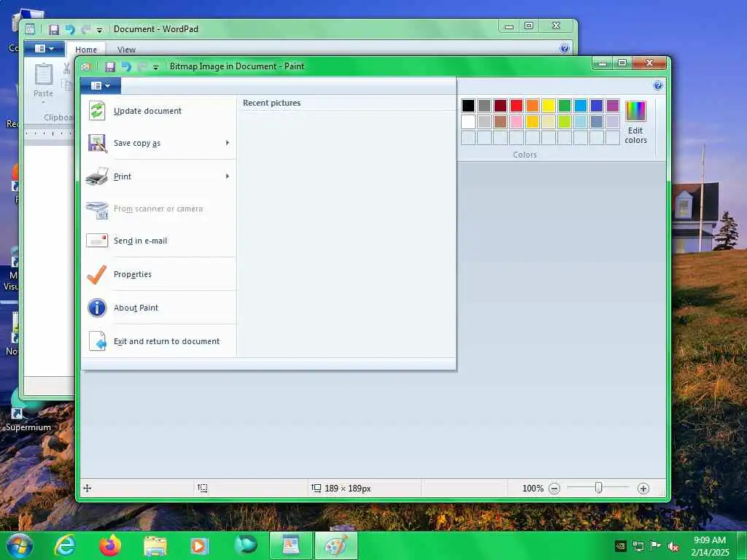Click the Paint app icon in title bar
The height and width of the screenshot is (560, 747).
pos(86,66)
